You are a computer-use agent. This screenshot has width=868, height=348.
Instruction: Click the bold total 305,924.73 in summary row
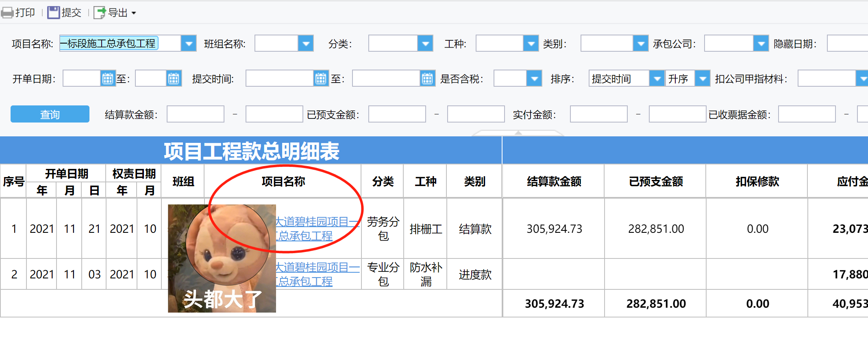[554, 304]
